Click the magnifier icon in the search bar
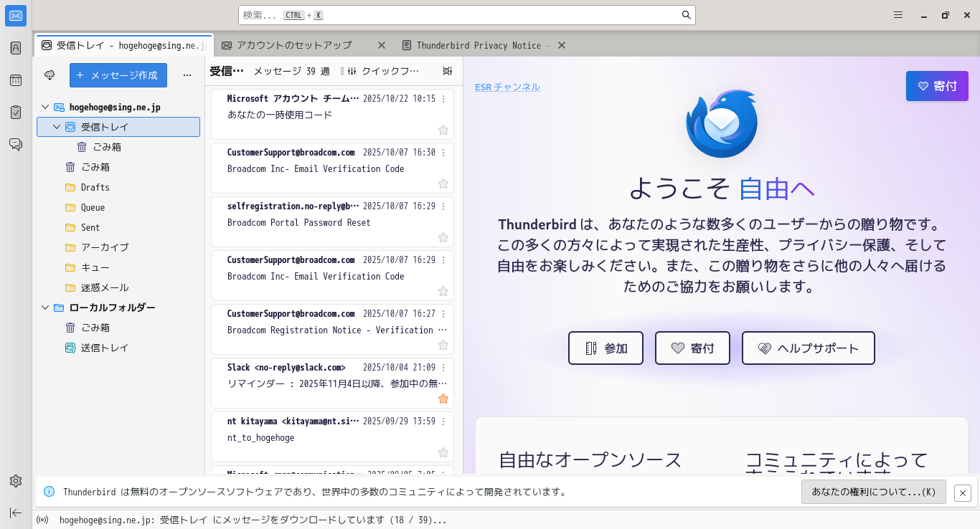The height and width of the screenshot is (529, 980). (x=687, y=15)
